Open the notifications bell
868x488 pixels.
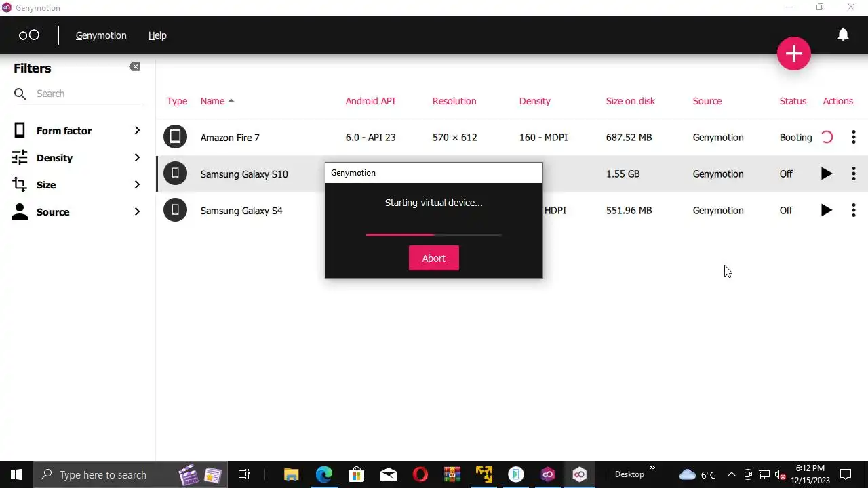coord(843,35)
